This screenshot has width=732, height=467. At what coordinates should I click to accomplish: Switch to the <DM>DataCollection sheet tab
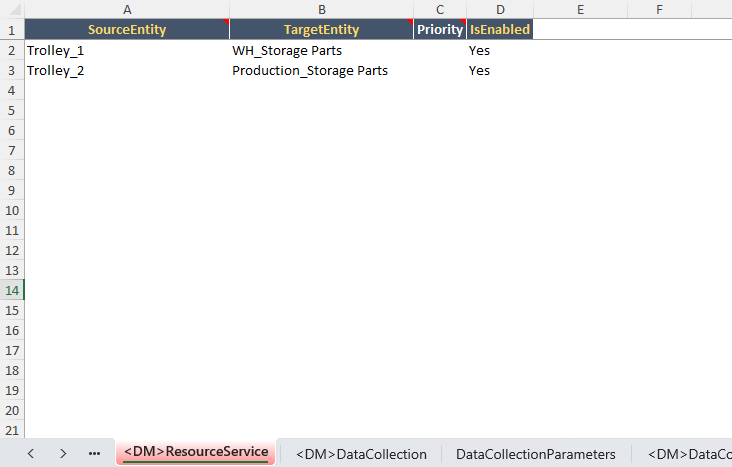[x=361, y=454]
